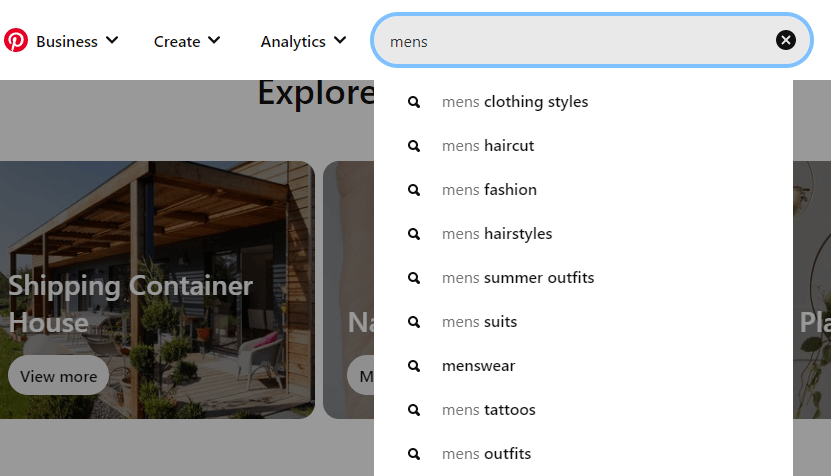This screenshot has height=476, width=831.
Task: Click inside the search field containing mens
Action: 570,41
